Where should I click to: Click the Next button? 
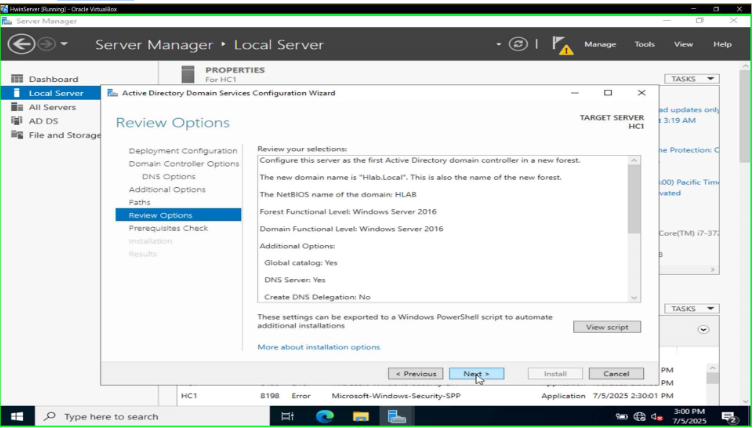pyautogui.click(x=477, y=374)
